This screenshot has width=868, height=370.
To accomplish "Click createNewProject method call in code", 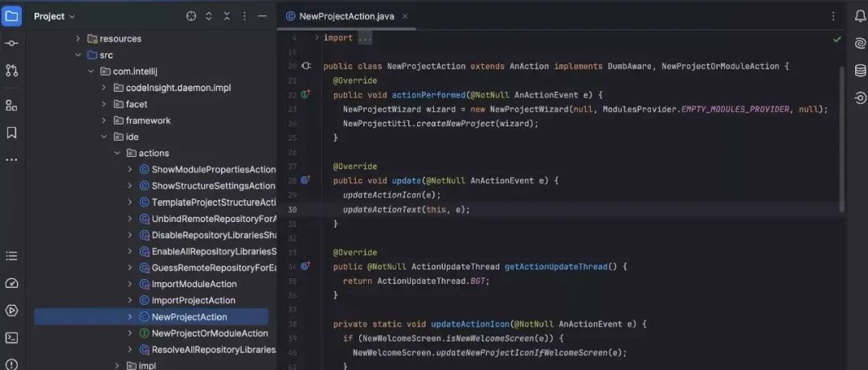I will tap(455, 124).
